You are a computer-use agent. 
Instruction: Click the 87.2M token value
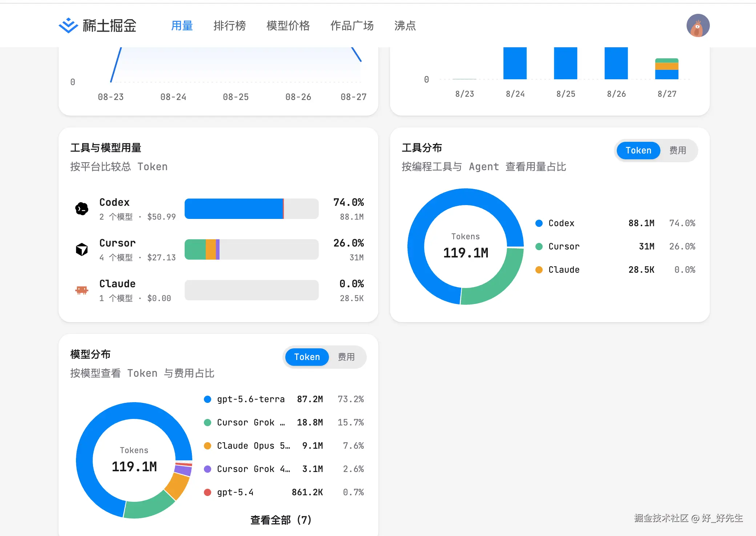(310, 399)
